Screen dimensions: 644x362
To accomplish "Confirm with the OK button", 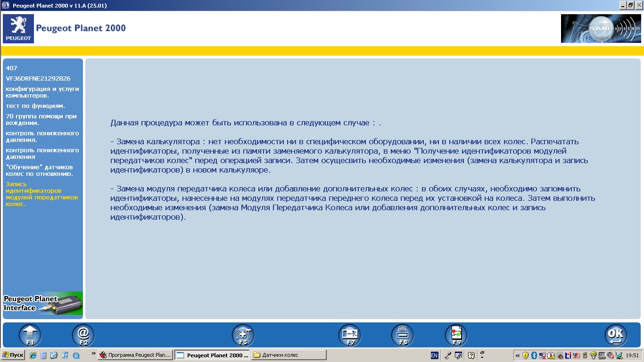I will (x=616, y=336).
